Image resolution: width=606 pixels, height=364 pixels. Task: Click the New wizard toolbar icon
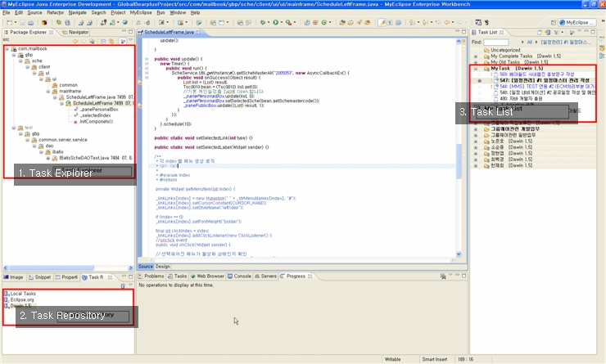click(x=9, y=22)
